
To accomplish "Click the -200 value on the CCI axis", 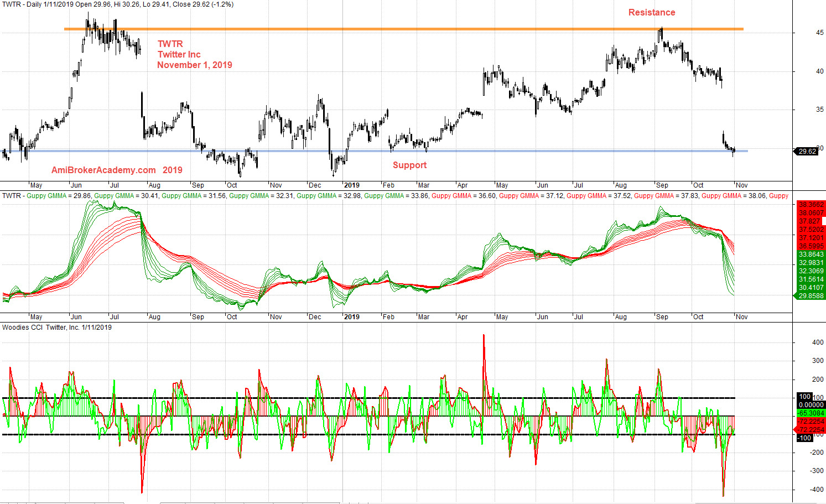I will (817, 453).
